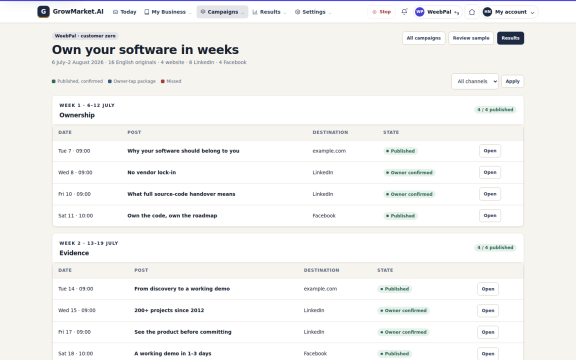This screenshot has height=360, width=576.
Task: Click the 'Wed 15 · 09:00' date cell
Action: click(77, 310)
